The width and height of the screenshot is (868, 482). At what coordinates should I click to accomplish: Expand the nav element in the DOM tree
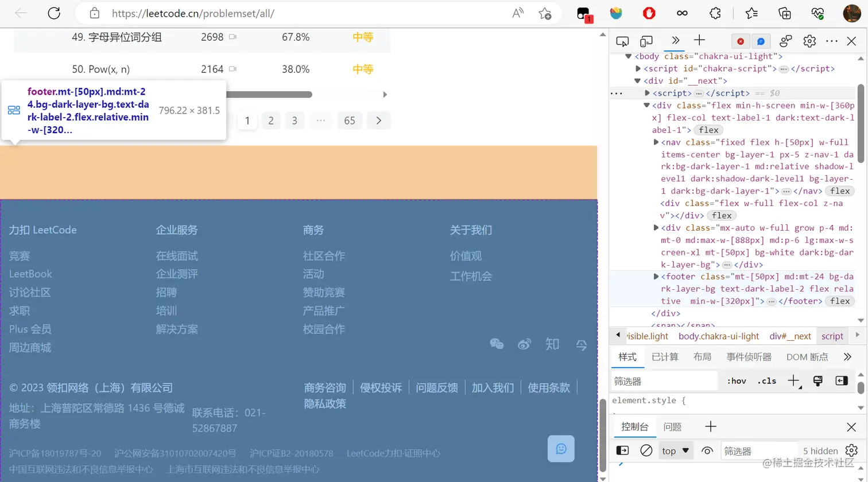click(656, 142)
